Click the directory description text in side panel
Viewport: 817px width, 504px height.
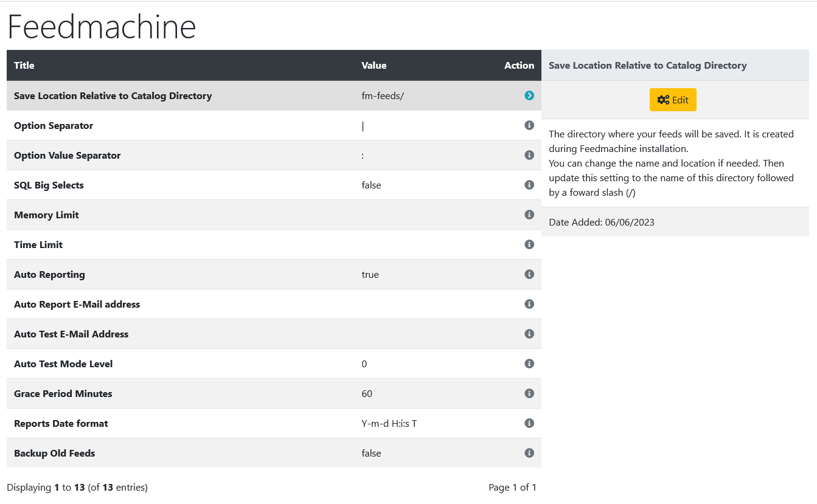click(672, 163)
